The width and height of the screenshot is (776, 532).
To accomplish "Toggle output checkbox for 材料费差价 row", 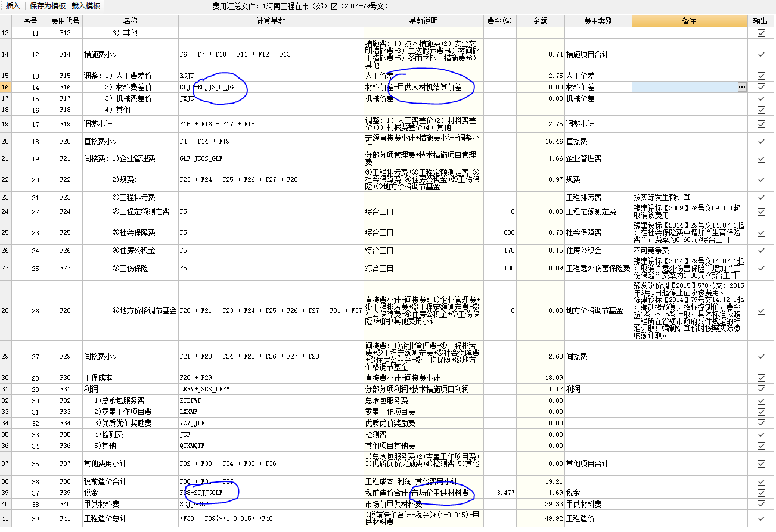I will (x=761, y=87).
